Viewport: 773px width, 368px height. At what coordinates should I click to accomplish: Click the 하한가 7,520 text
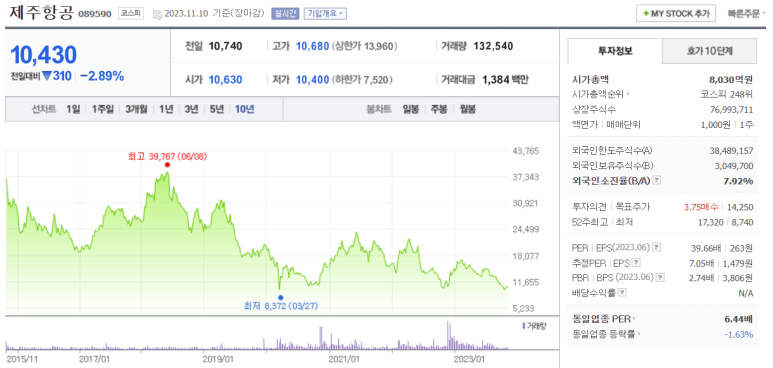362,79
